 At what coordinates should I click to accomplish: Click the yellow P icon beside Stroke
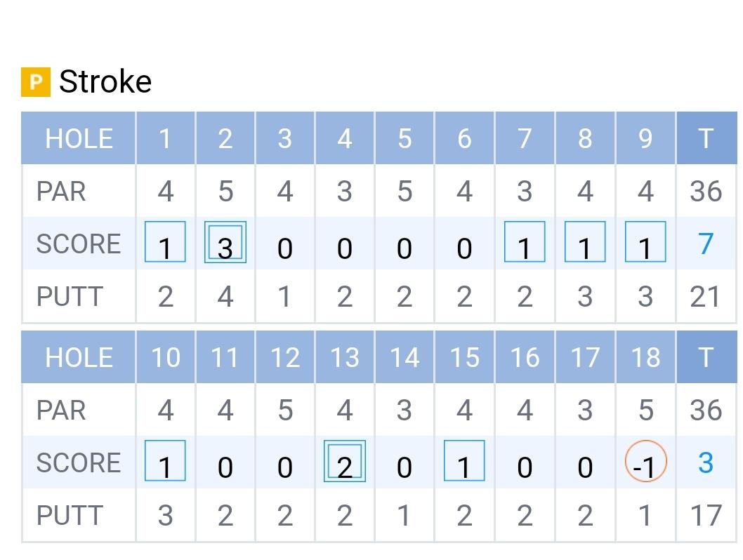click(35, 81)
